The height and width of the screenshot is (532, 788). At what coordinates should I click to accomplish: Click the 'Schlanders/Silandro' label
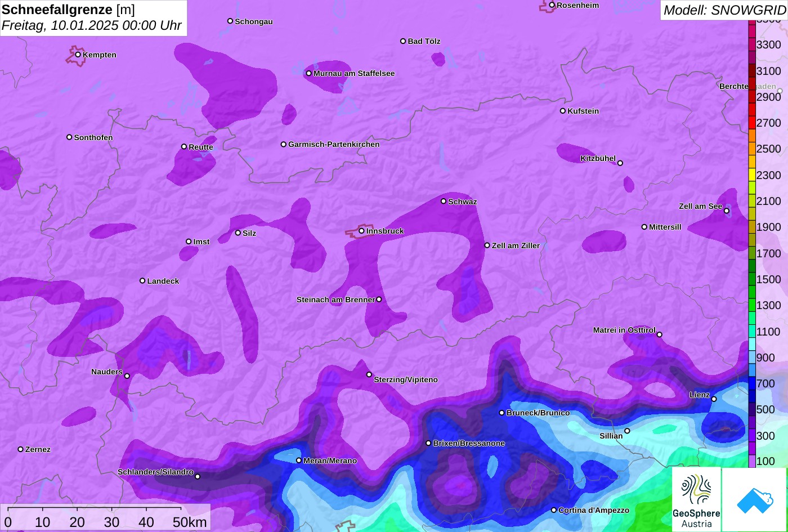pyautogui.click(x=155, y=472)
